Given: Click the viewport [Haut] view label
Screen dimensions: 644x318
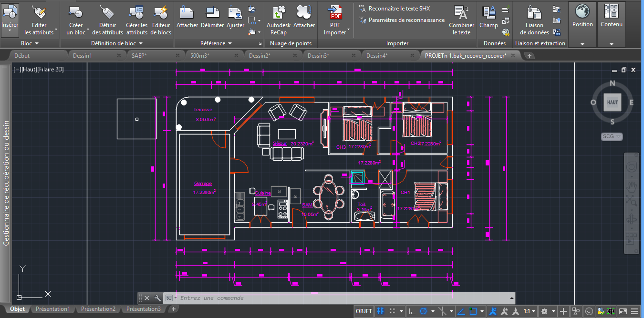Looking at the screenshot, I should click(29, 70).
